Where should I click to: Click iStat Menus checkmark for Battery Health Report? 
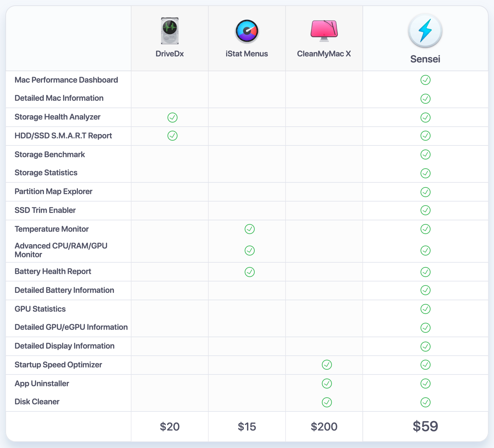[250, 272]
